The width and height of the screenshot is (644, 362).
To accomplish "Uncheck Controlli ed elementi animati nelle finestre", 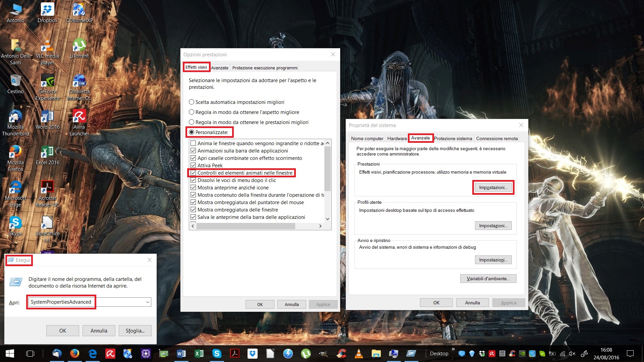I will click(193, 173).
